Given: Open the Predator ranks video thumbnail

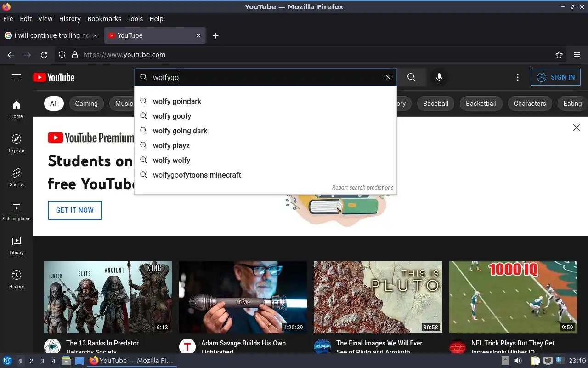Looking at the screenshot, I should click(108, 297).
